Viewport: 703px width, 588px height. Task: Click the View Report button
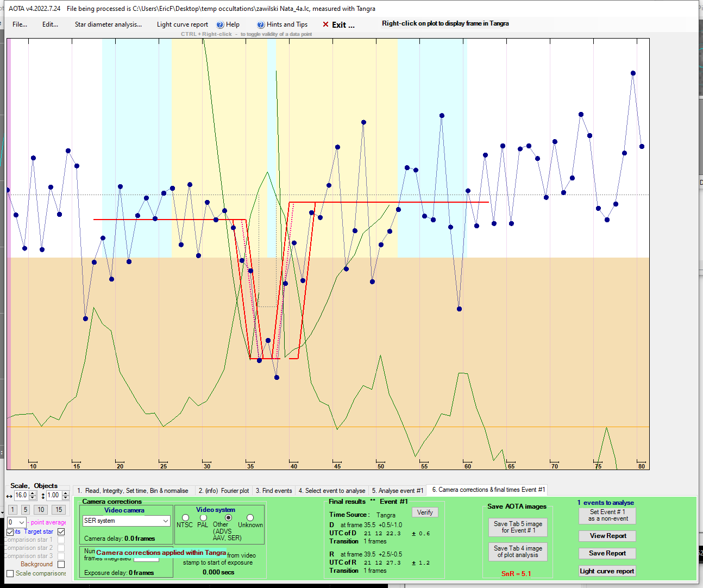click(607, 536)
